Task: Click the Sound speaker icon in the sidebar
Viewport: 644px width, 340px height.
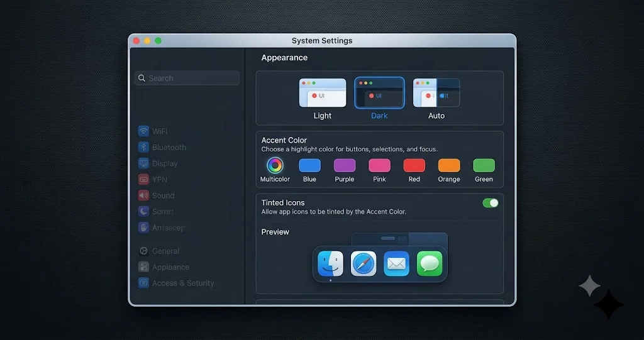Action: (x=143, y=195)
